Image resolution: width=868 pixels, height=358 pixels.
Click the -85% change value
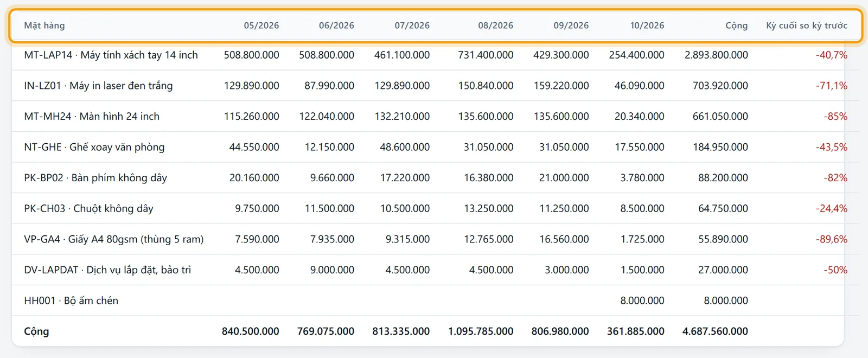click(x=835, y=117)
